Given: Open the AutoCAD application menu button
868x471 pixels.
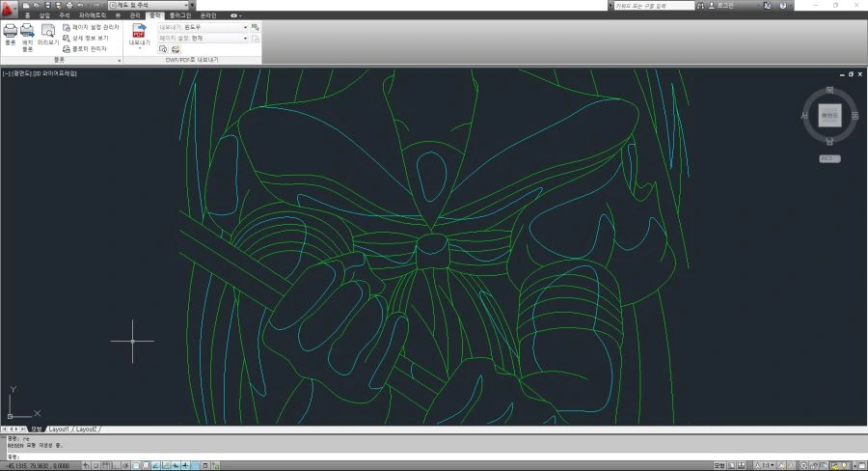Looking at the screenshot, I should 9,10.
